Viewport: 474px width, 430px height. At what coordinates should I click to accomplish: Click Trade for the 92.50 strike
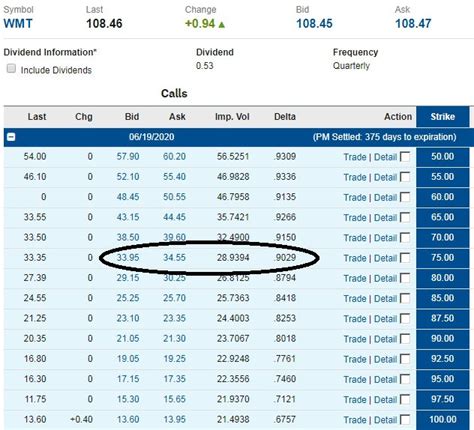355,359
